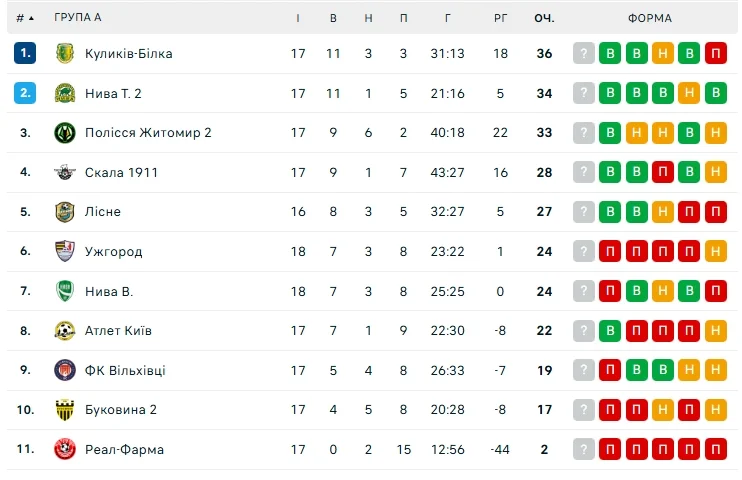Click the Буковина 2 team crest

coord(65,409)
